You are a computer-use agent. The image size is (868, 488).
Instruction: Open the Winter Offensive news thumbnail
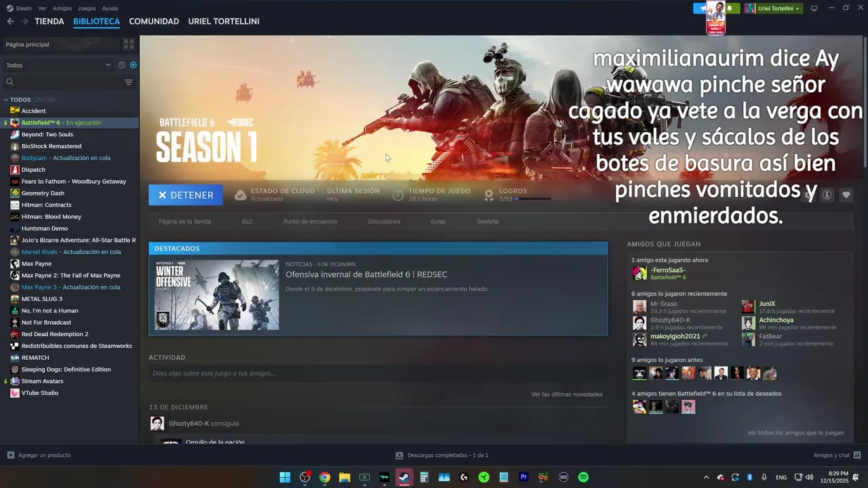217,295
